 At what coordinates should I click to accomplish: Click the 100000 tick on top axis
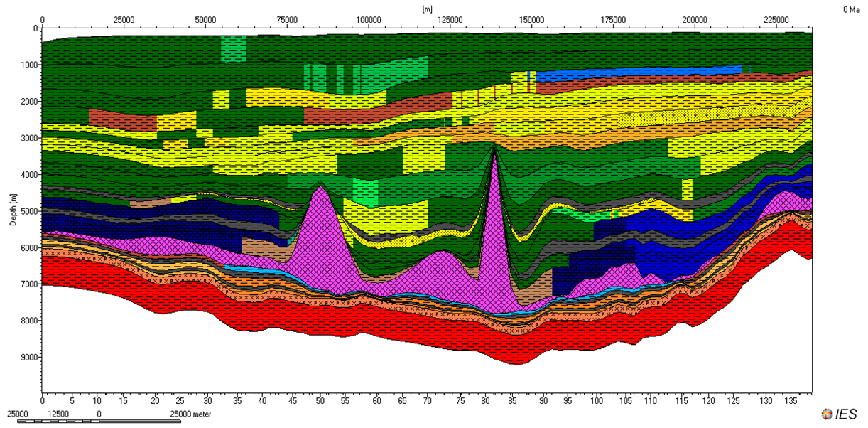(369, 18)
